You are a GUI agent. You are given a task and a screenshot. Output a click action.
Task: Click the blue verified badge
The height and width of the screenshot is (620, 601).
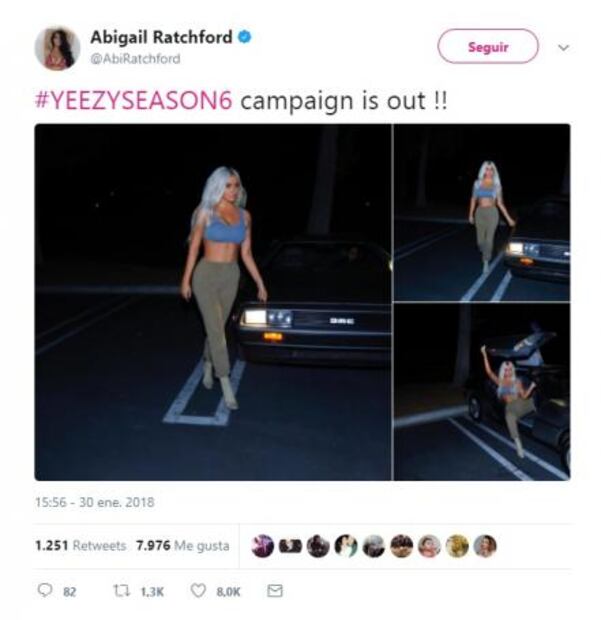(x=244, y=37)
